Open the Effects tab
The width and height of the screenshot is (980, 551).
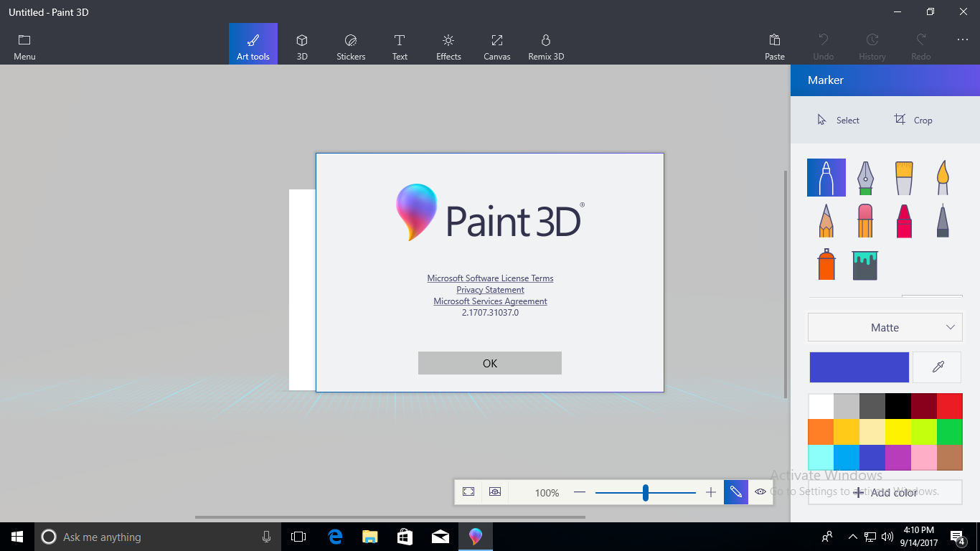[448, 47]
